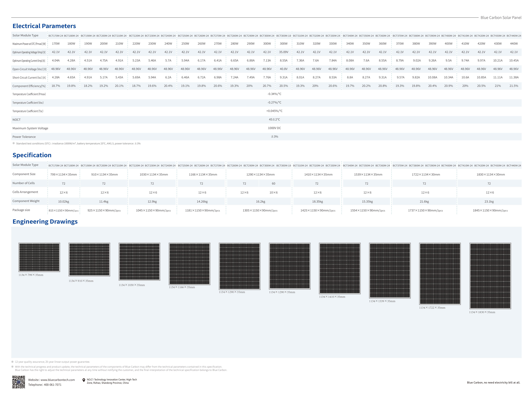The height and width of the screenshot is (399, 532).
Task: Click the location pin icon
Action: pos(84,380)
